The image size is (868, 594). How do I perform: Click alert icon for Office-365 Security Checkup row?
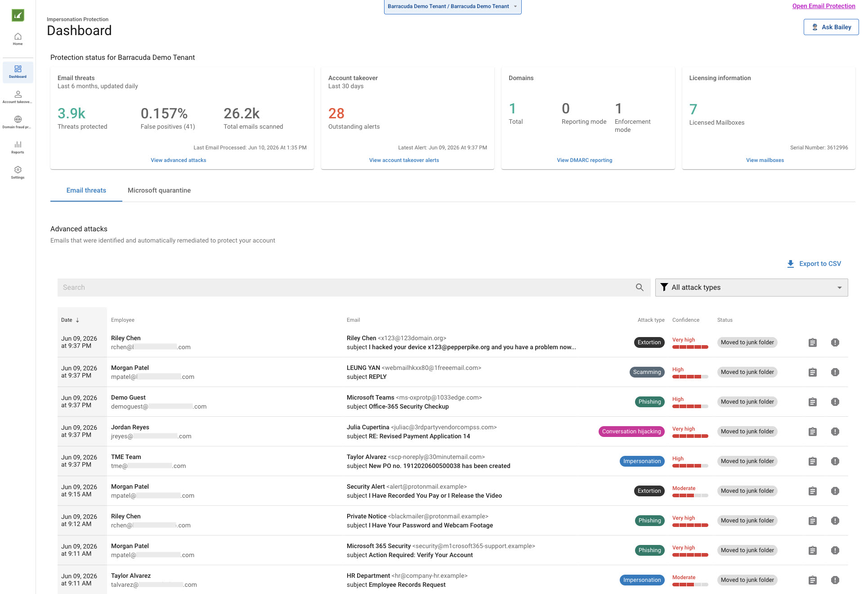click(835, 402)
